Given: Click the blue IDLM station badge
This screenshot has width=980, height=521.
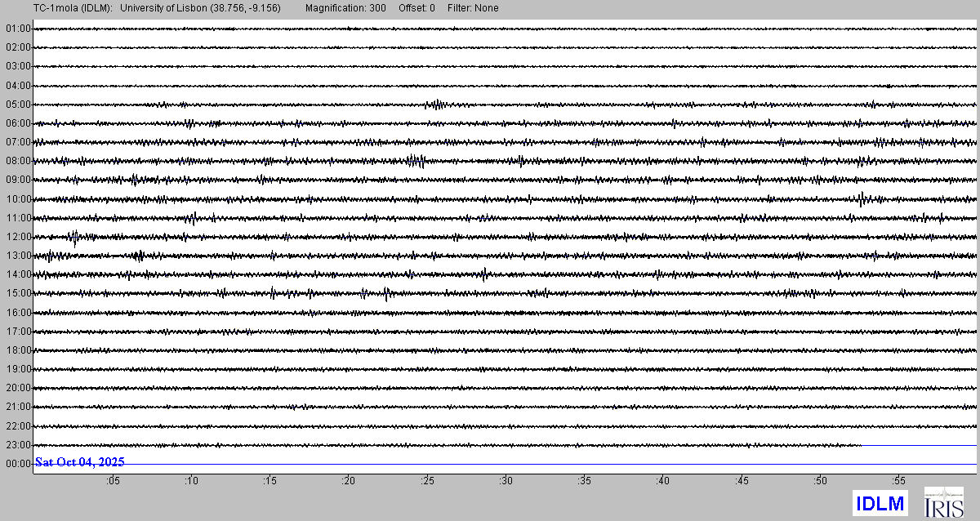Looking at the screenshot, I should click(x=880, y=504).
